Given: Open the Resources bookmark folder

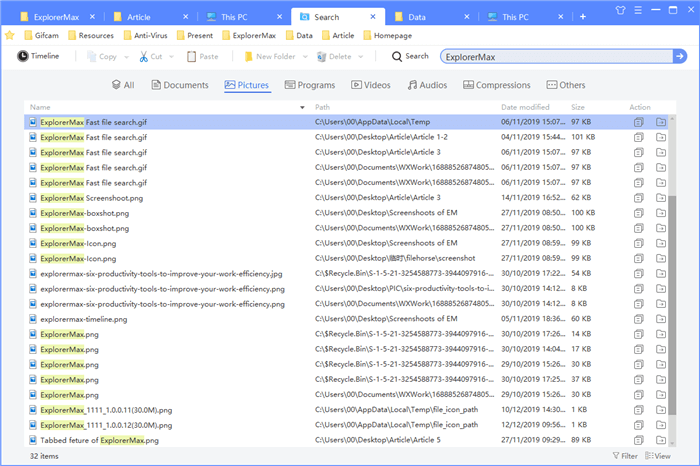Looking at the screenshot, I should tap(91, 35).
